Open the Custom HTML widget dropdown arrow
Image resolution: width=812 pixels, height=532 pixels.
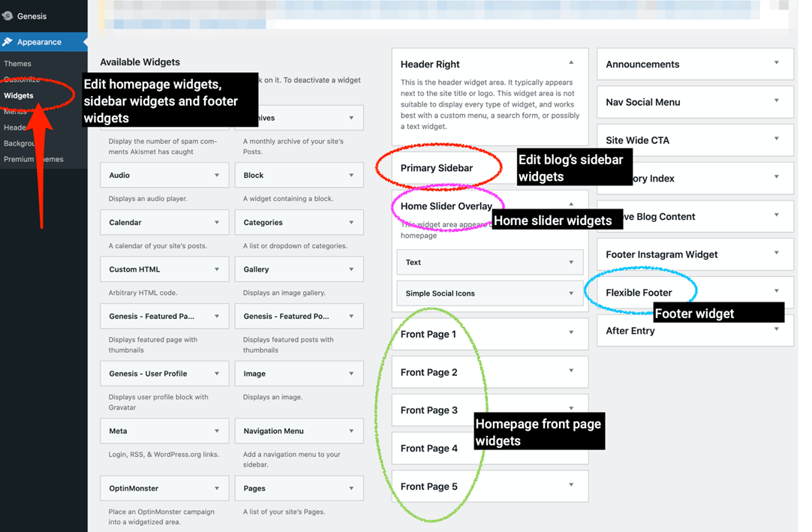point(217,269)
